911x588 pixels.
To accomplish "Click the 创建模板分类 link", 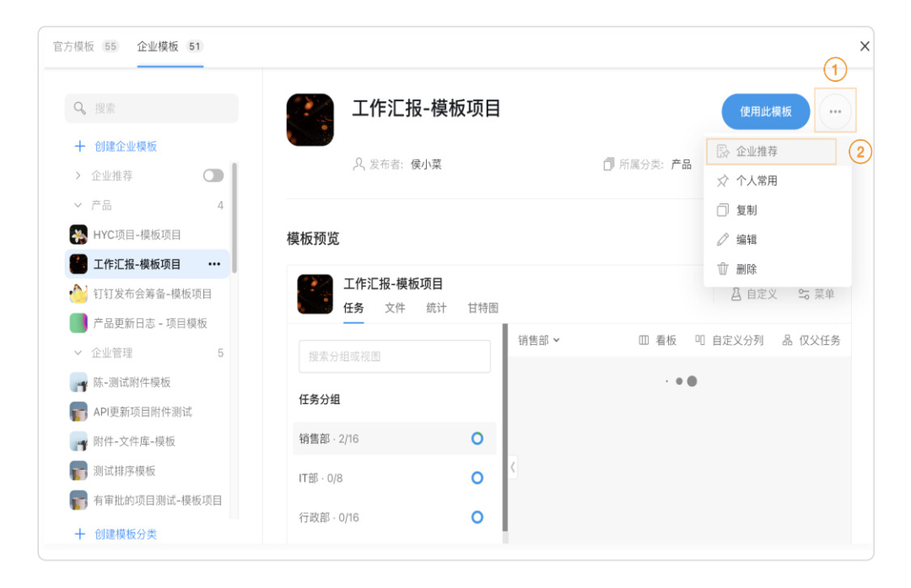I will click(x=126, y=534).
